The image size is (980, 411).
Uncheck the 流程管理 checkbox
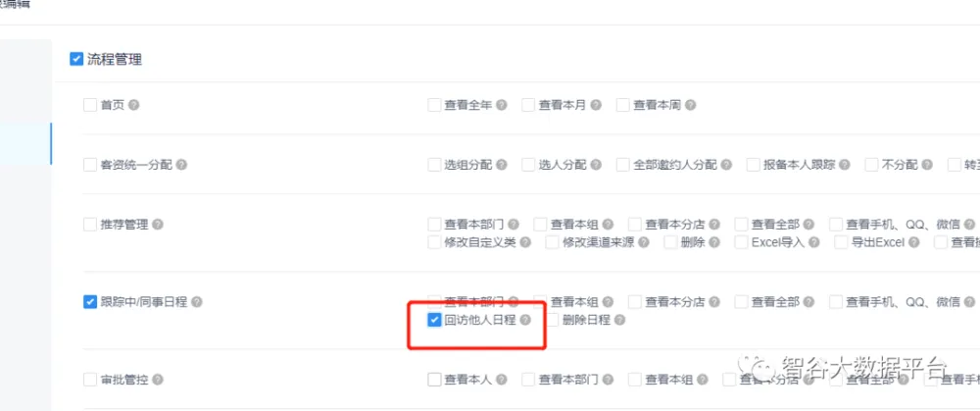pos(76,59)
